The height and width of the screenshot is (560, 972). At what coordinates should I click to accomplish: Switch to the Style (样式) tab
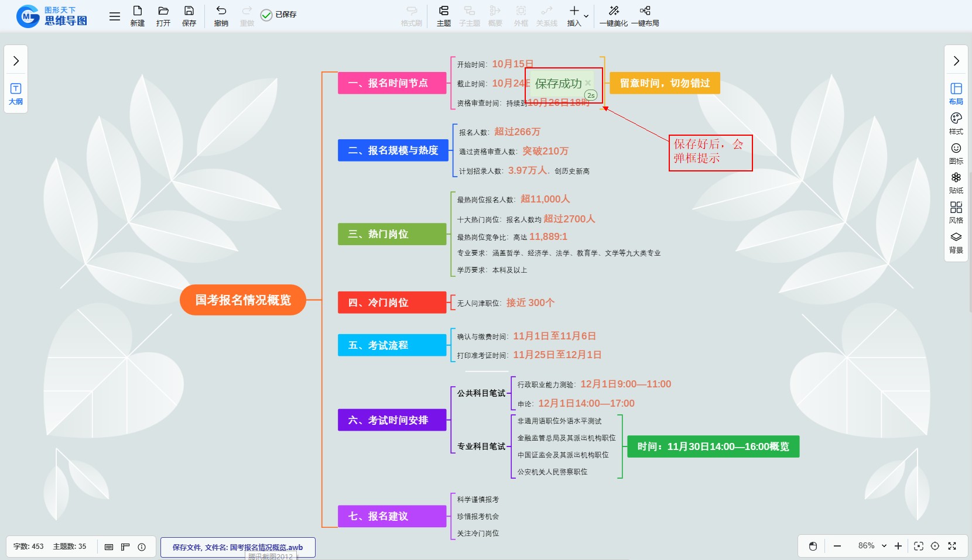[956, 123]
